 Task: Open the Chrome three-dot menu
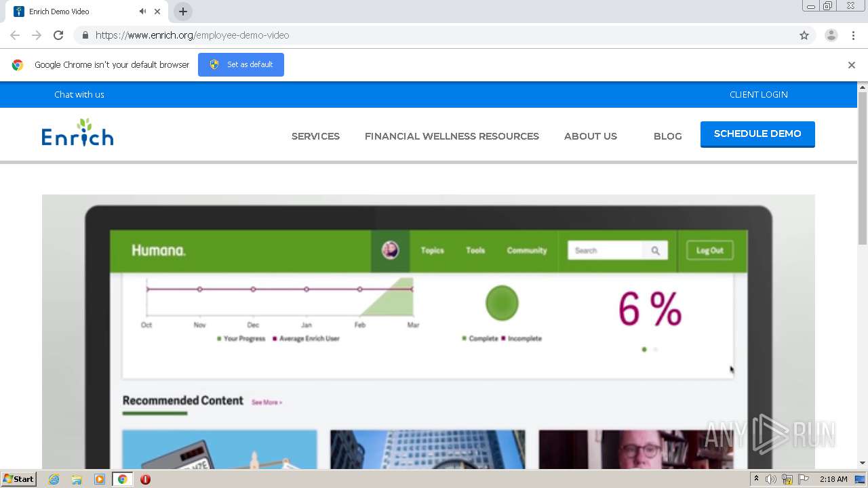click(853, 35)
